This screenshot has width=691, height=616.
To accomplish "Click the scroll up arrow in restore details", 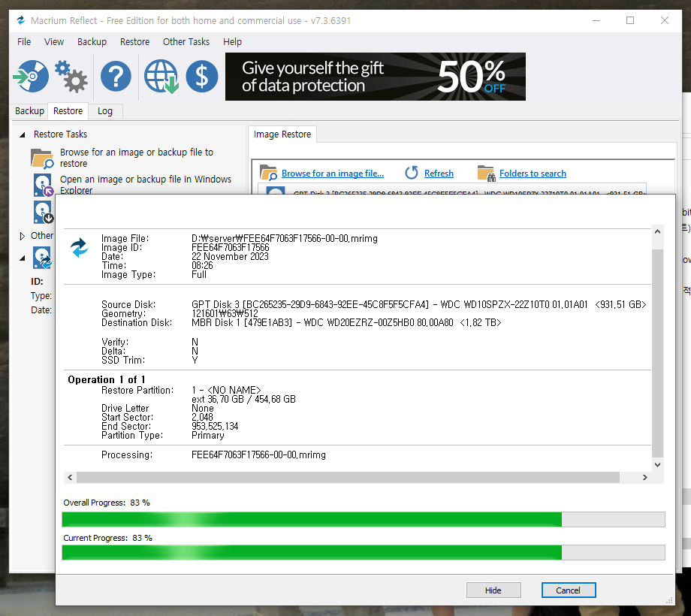I will [x=657, y=231].
